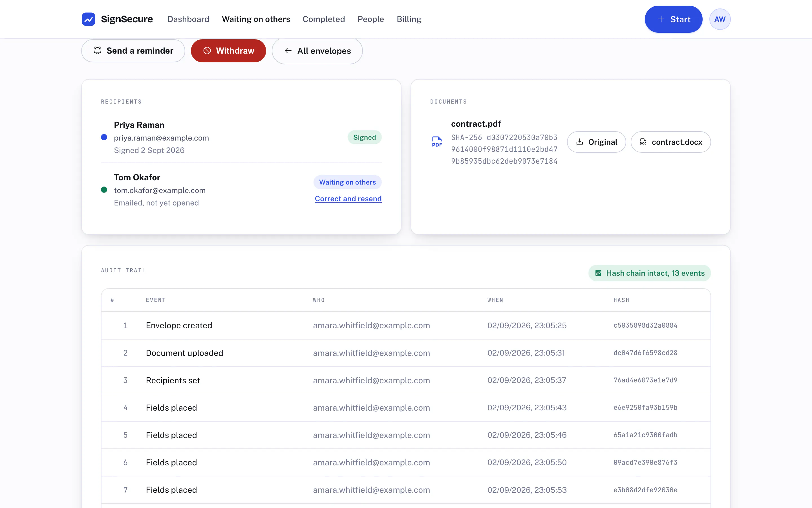The height and width of the screenshot is (508, 812).
Task: Click priya.raman@example.com email
Action: [x=161, y=138]
